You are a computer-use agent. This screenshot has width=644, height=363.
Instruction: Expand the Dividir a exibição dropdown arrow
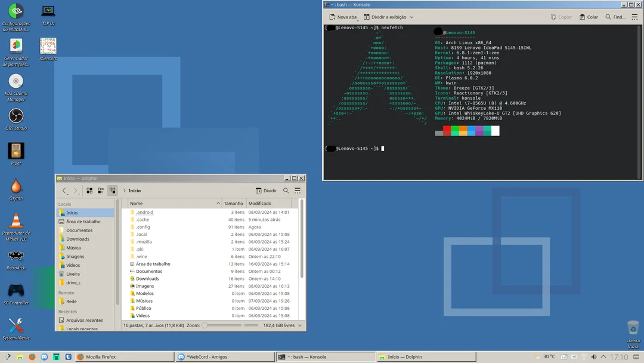(x=411, y=17)
